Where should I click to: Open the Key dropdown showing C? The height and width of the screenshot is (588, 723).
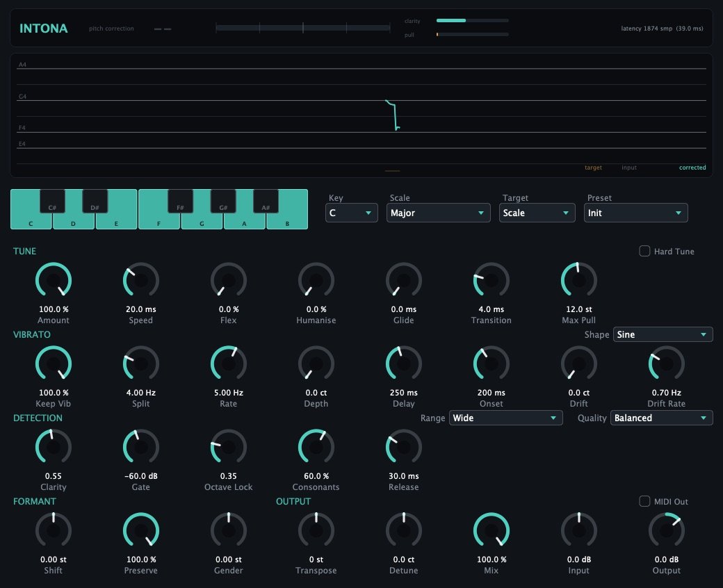(x=351, y=213)
